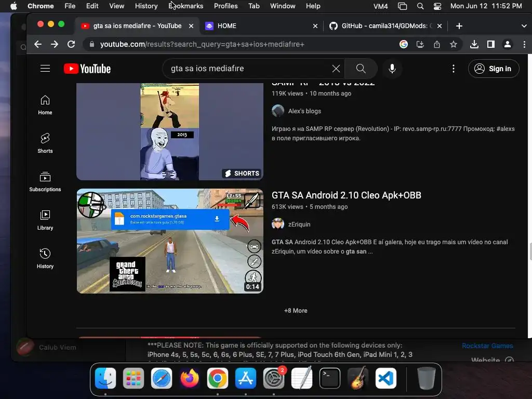Open the Apple menu

point(14,6)
